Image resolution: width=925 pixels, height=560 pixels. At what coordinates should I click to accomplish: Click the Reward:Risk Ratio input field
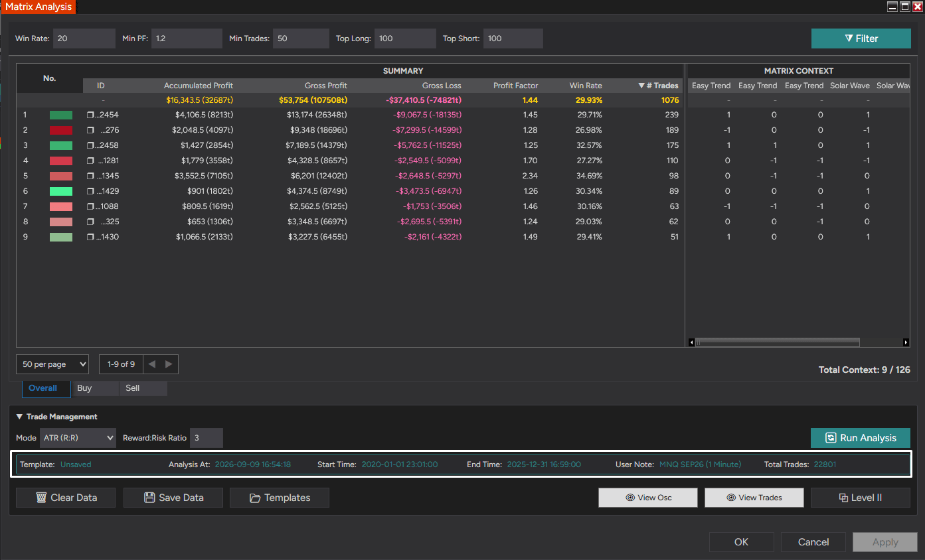[207, 438]
